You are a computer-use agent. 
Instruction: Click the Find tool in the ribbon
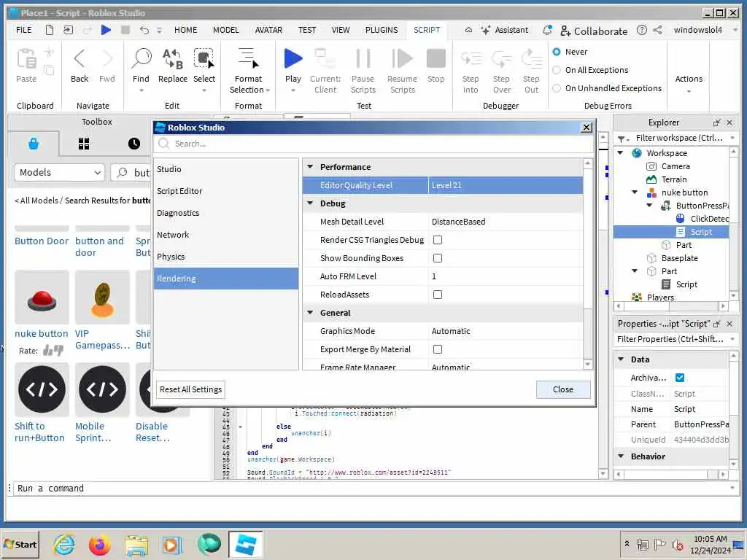141,66
